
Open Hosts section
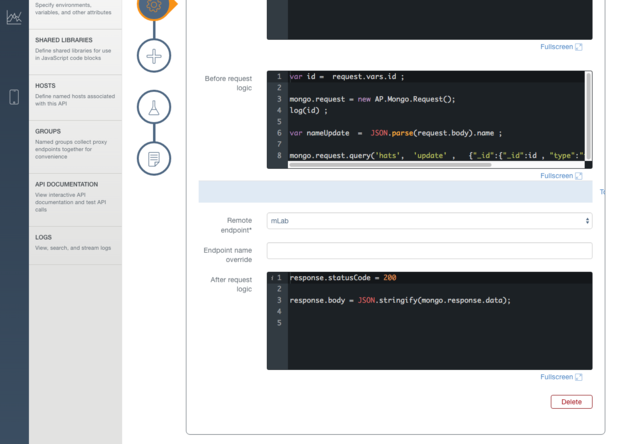(75, 98)
